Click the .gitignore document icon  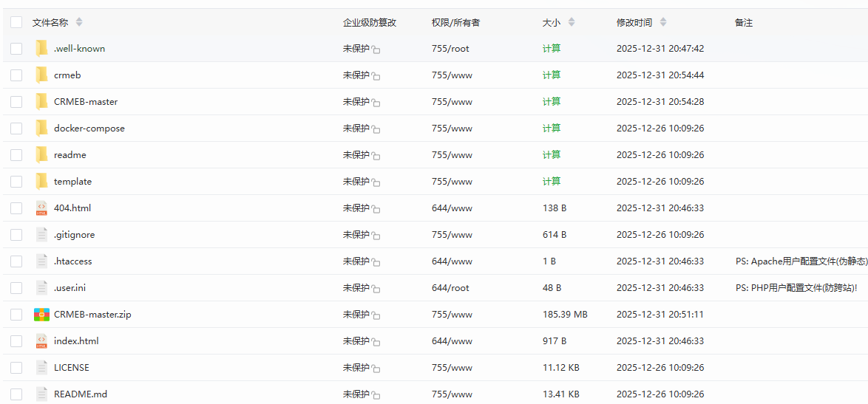pos(41,235)
